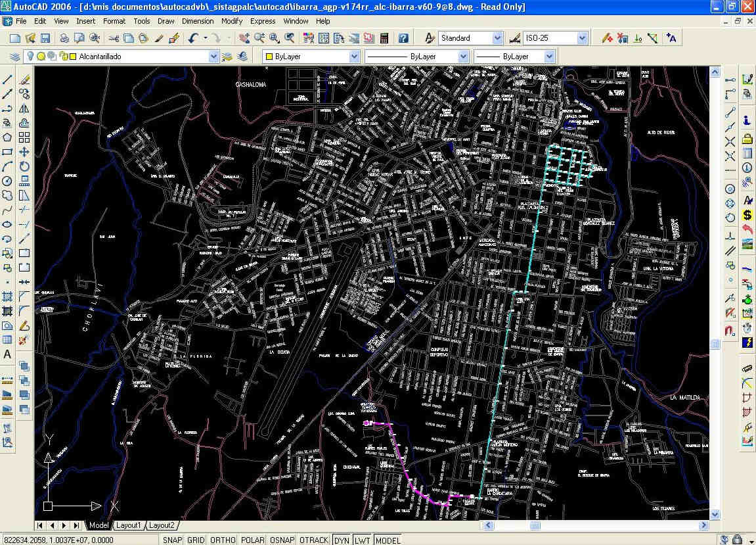Open the QuickCalc calculator icon
The image size is (756, 545).
pyautogui.click(x=384, y=38)
